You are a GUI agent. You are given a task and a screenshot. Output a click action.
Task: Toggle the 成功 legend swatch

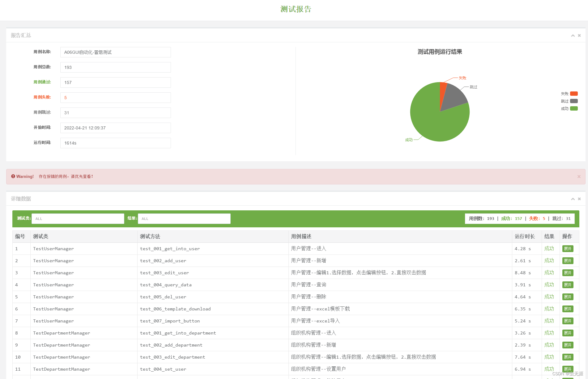tap(574, 108)
